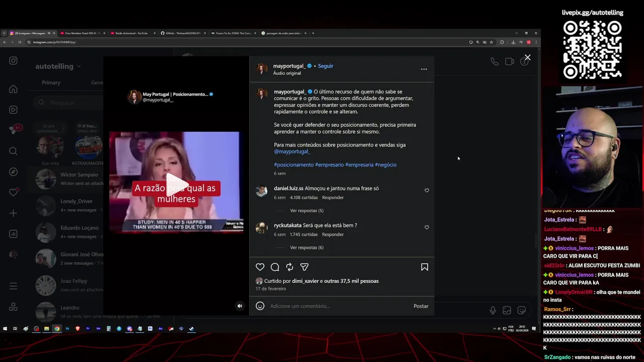The image size is (644, 362).
Task: Open emoji picker in comment box
Action: tap(260, 306)
